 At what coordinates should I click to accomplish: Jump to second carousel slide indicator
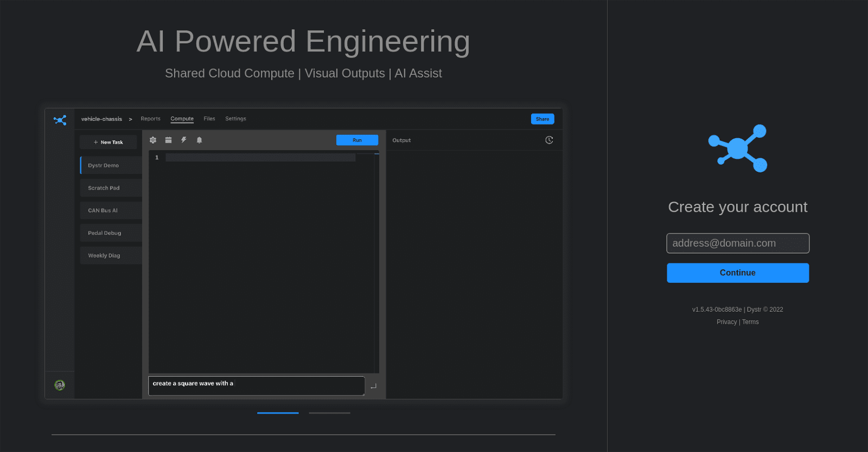click(x=329, y=413)
